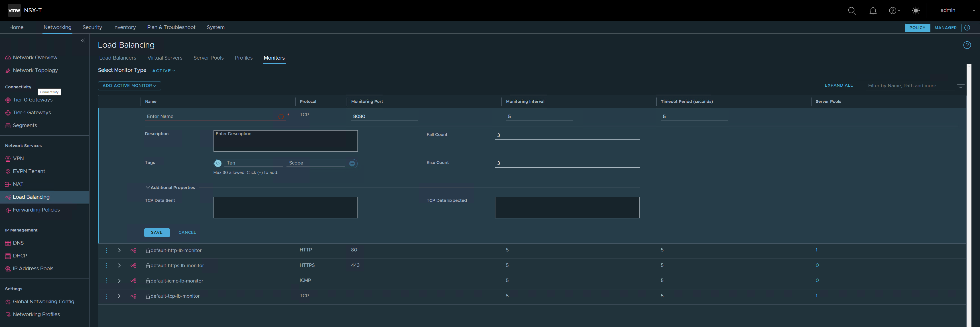The image size is (980, 327).
Task: Click the info icon beside Manager
Action: click(x=967, y=28)
